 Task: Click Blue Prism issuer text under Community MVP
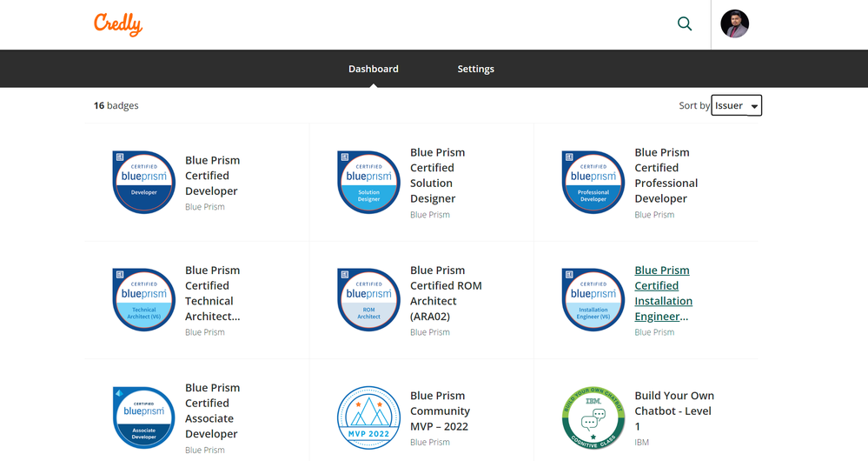[x=429, y=442]
